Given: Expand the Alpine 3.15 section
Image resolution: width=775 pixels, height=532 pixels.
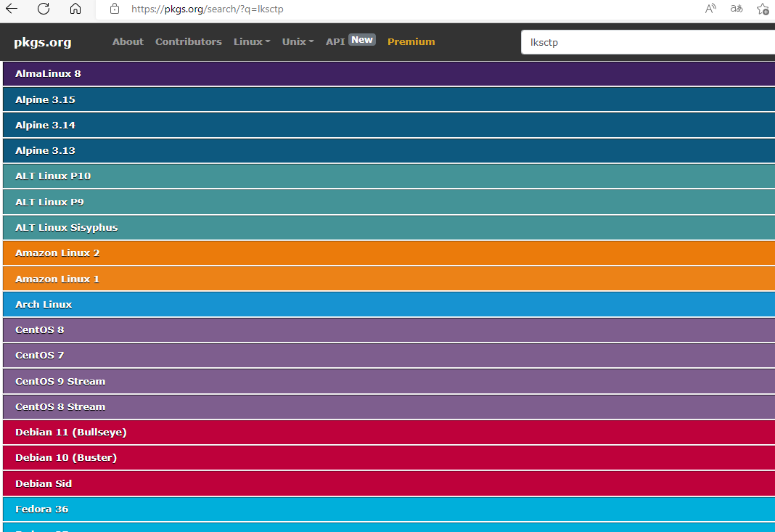Looking at the screenshot, I should [x=389, y=99].
